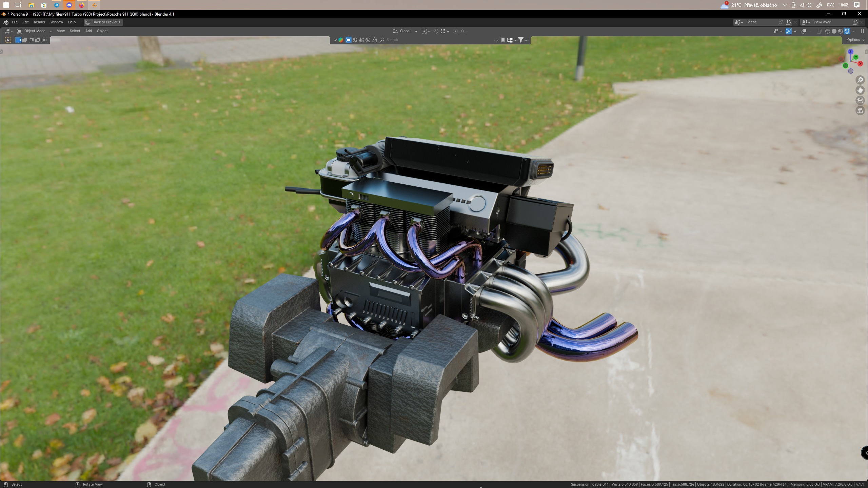Click Back to Previous button

click(x=103, y=22)
